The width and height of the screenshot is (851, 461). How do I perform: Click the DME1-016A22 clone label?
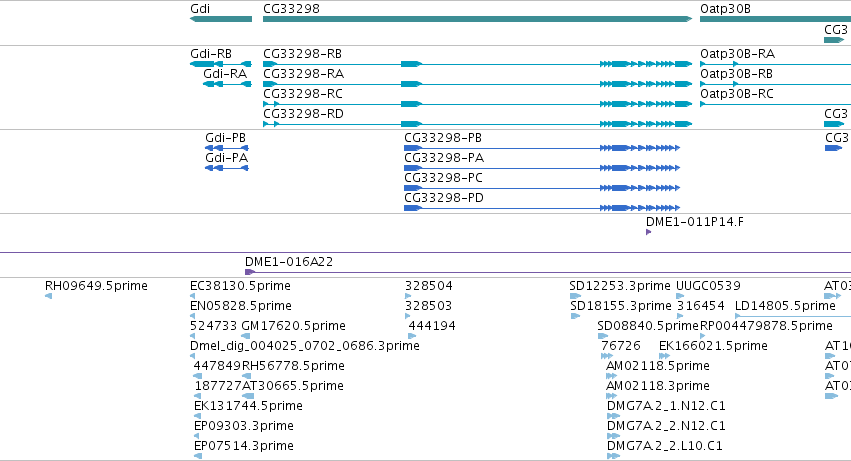coord(289,262)
